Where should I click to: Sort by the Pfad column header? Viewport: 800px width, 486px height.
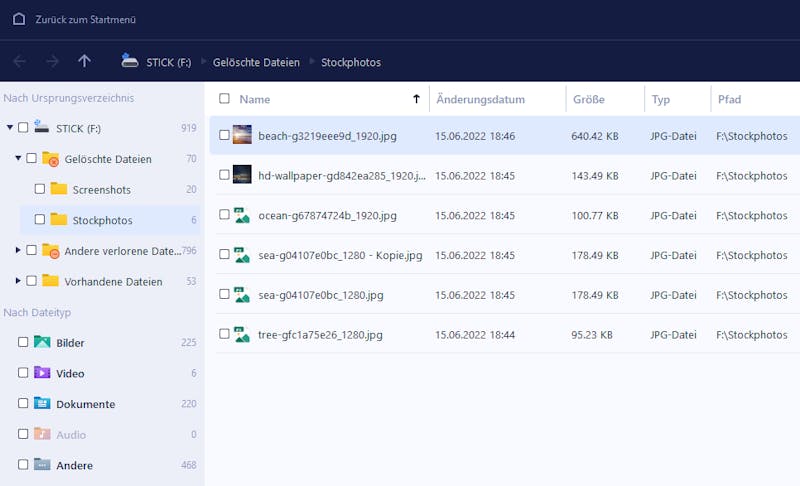[x=729, y=99]
